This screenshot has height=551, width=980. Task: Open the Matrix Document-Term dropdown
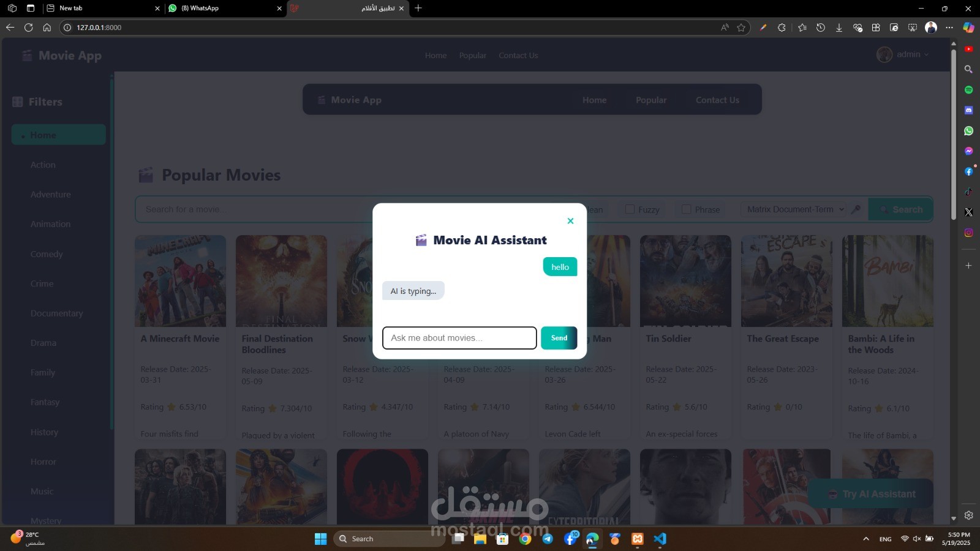[x=793, y=209]
